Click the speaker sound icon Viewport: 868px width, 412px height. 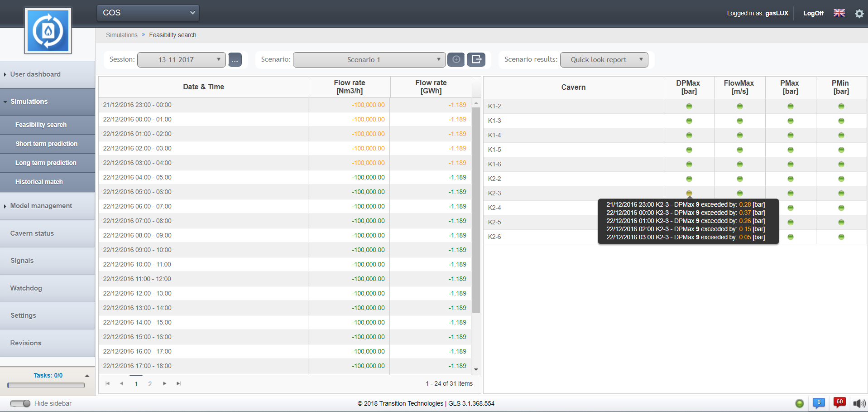(x=859, y=403)
